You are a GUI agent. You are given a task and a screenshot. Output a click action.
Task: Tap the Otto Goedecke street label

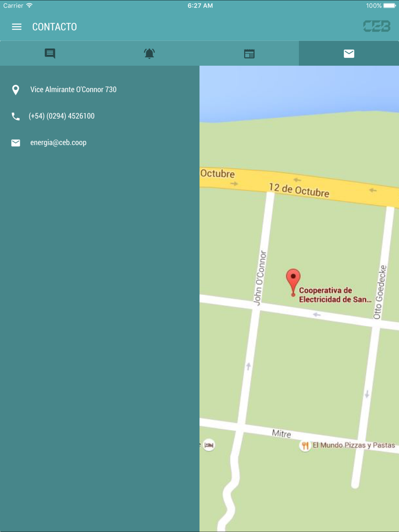380,292
